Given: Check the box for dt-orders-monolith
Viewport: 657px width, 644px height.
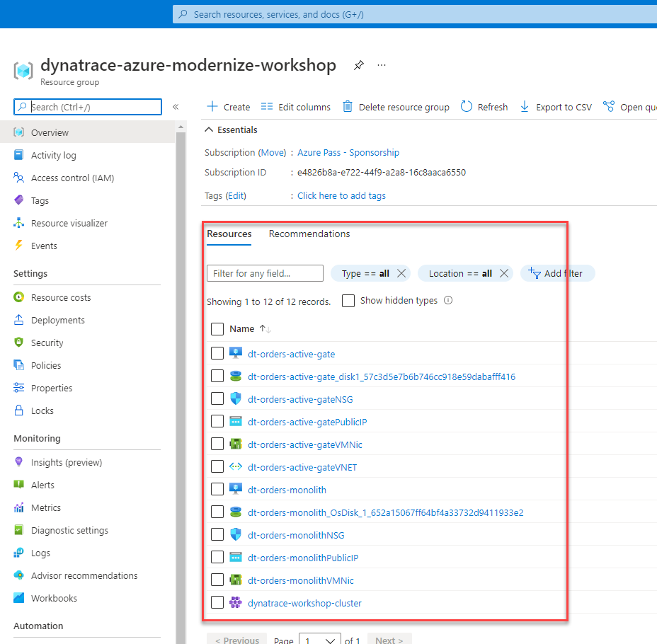Looking at the screenshot, I should pyautogui.click(x=217, y=490).
